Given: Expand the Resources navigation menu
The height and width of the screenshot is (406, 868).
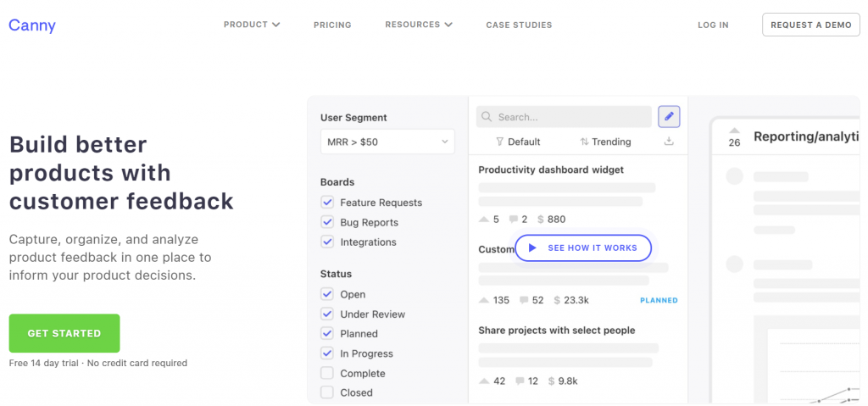Looking at the screenshot, I should tap(418, 25).
